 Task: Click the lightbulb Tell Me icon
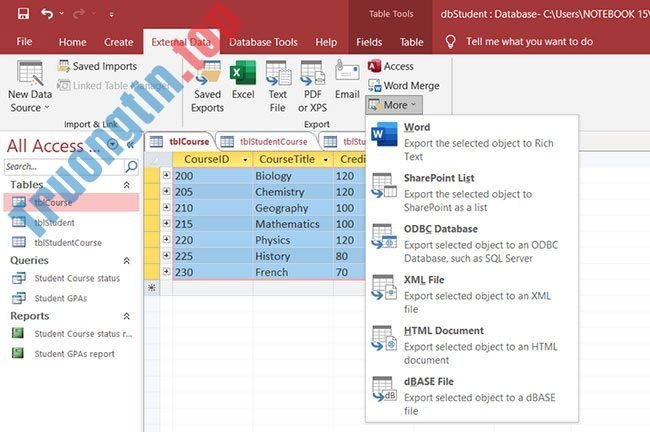[x=450, y=41]
